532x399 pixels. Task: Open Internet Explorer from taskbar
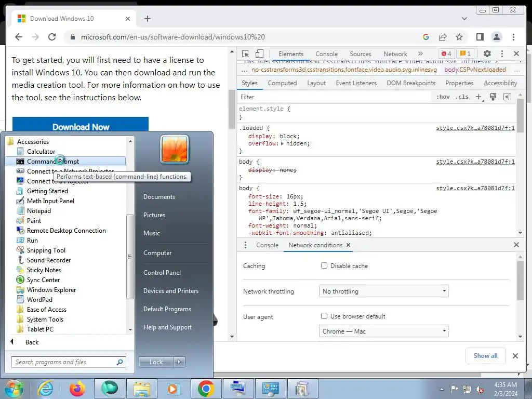pos(45,389)
